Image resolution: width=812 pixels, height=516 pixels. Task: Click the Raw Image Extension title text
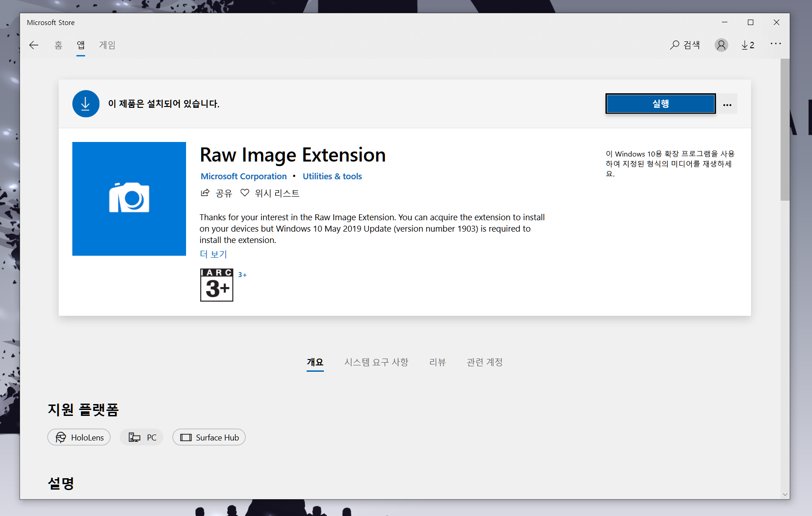coord(293,155)
